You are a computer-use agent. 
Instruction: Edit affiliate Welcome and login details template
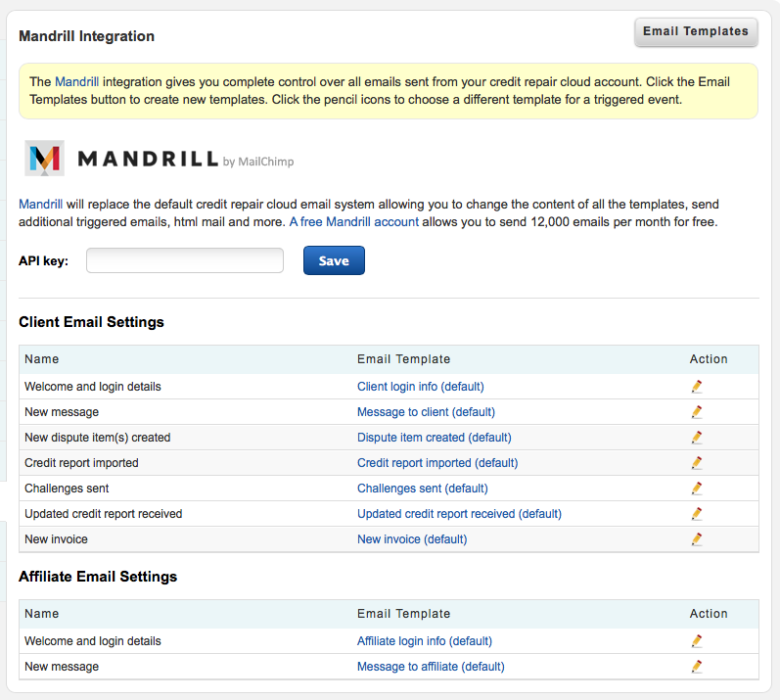pos(697,641)
